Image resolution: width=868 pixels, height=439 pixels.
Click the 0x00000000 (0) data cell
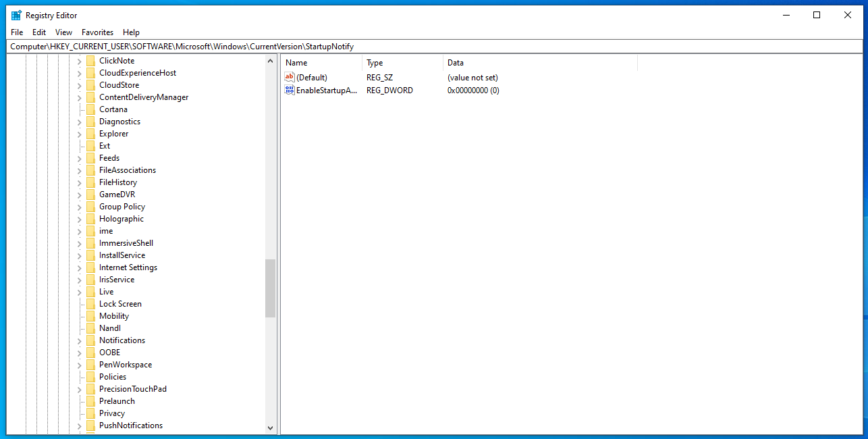[473, 91]
